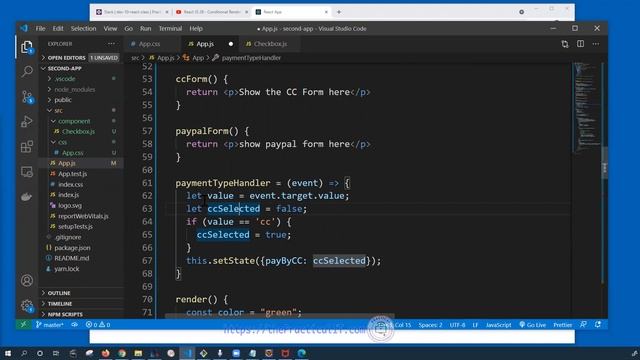Collapse the src folder
This screenshot has height=360, width=640.
tap(59, 111)
